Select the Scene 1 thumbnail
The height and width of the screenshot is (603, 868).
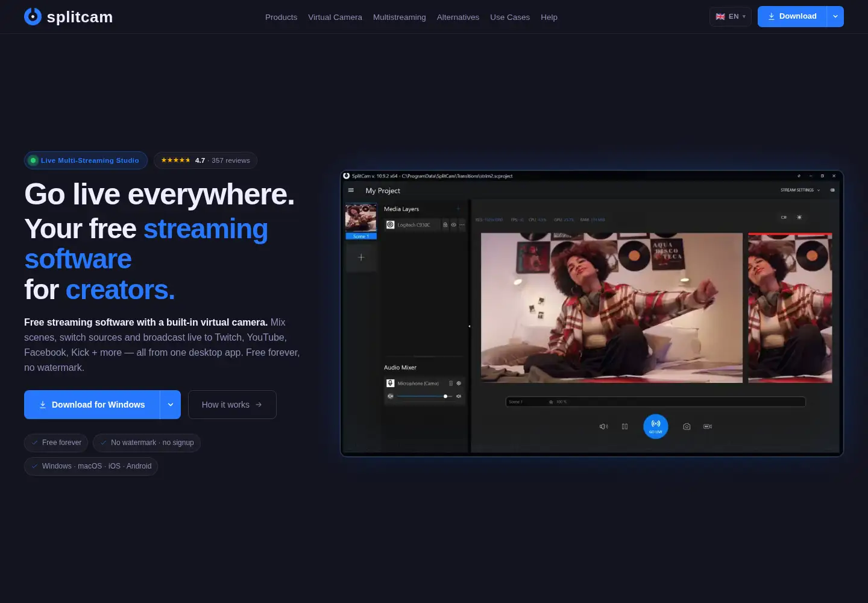tap(361, 221)
